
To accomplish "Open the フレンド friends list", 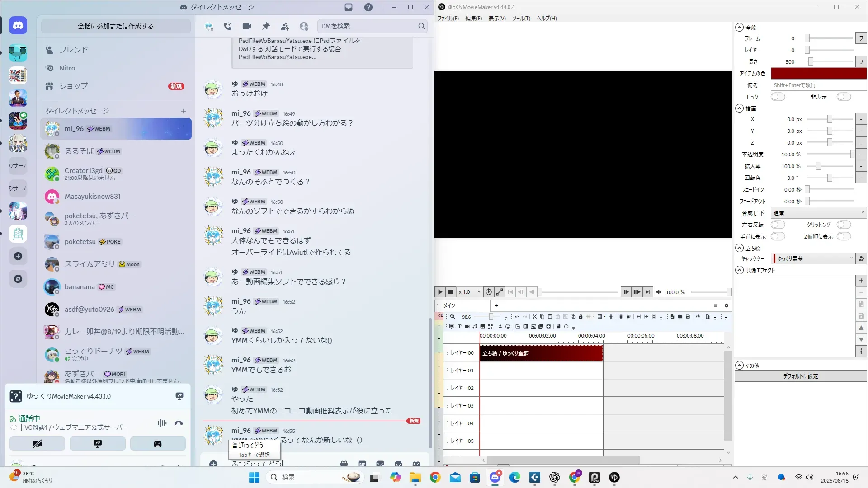I will pos(73,50).
